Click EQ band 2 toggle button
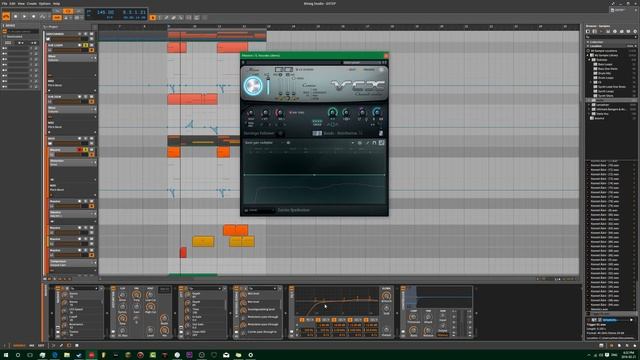 (x=318, y=320)
